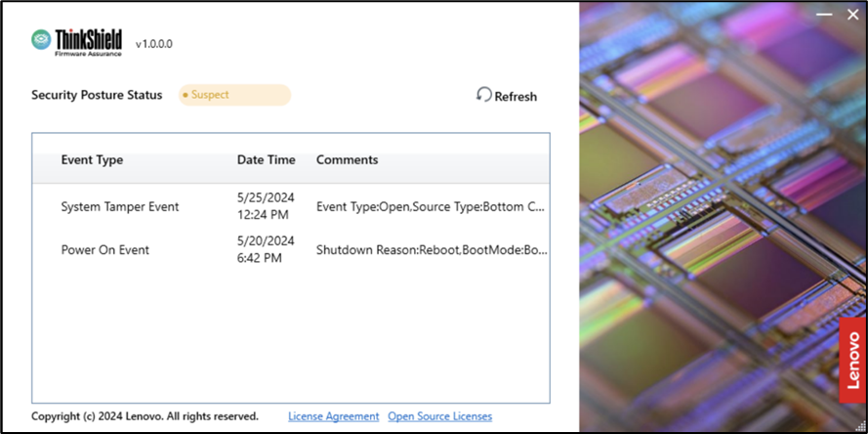Close the ThinkShield window
Viewport: 868px width, 434px height.
[853, 15]
